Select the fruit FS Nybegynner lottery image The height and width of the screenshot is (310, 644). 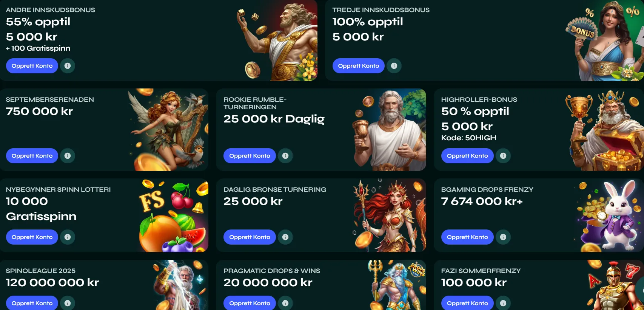[174, 215]
